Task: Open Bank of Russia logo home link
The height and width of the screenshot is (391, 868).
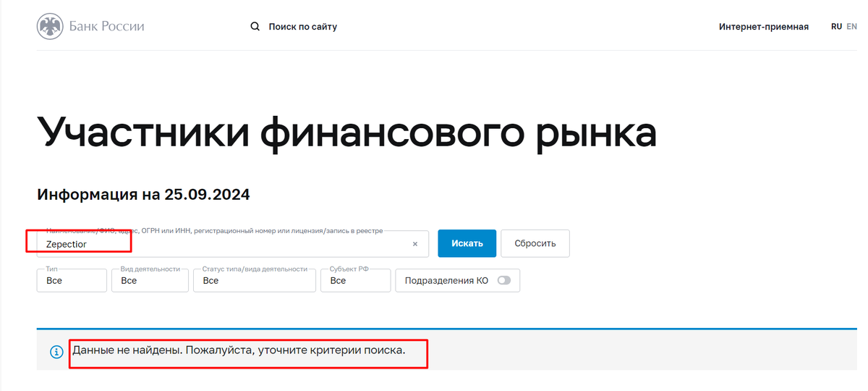Action: [90, 27]
